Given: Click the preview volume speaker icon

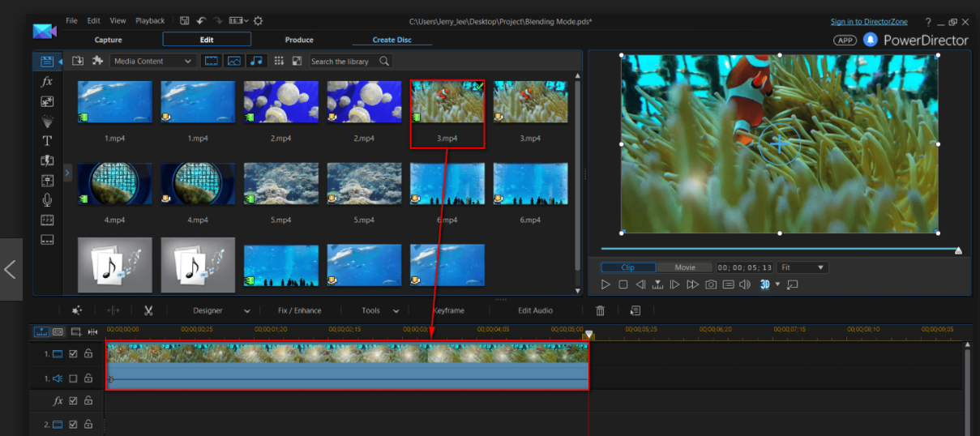Looking at the screenshot, I should (x=745, y=284).
